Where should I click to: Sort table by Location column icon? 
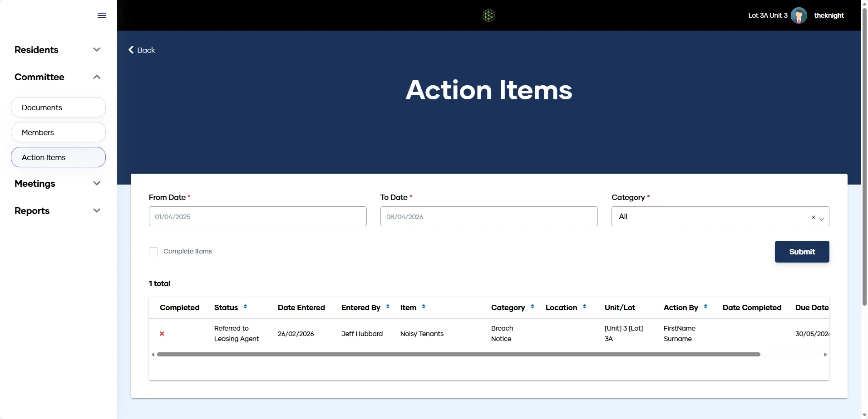point(584,307)
